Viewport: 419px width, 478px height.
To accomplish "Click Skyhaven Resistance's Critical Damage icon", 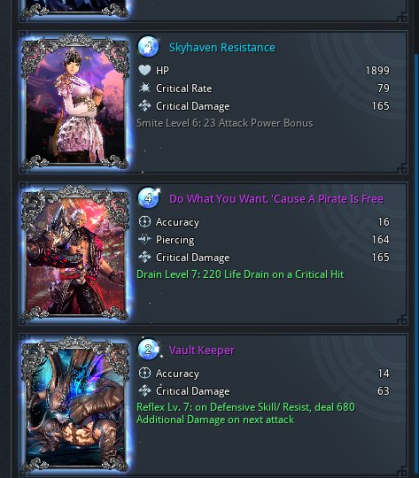I will (x=145, y=106).
